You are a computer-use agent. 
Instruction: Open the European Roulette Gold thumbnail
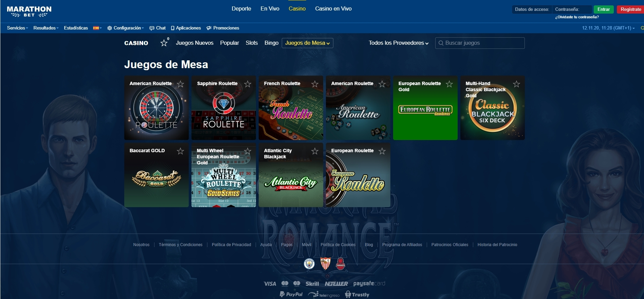(x=425, y=108)
